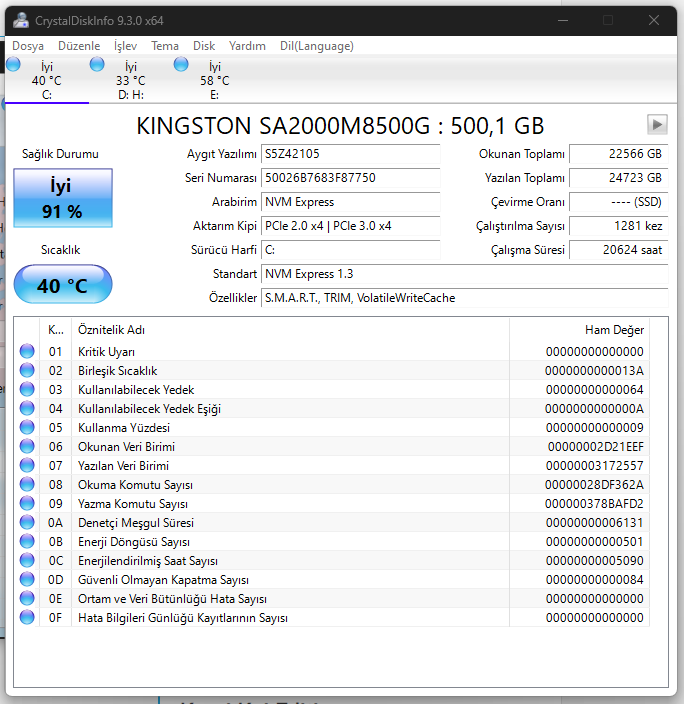
Task: Click status orb of Hata Bilgileri Günlüğü row
Action: [x=27, y=617]
